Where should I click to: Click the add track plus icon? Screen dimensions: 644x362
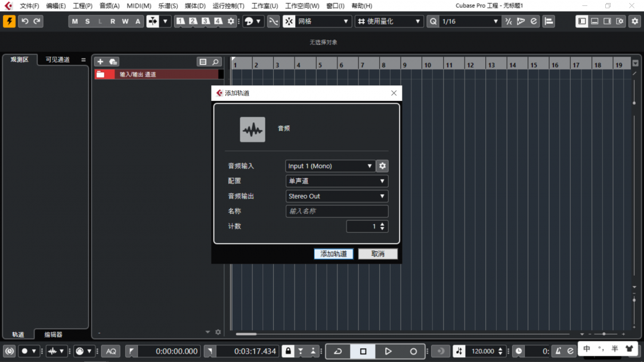click(100, 61)
